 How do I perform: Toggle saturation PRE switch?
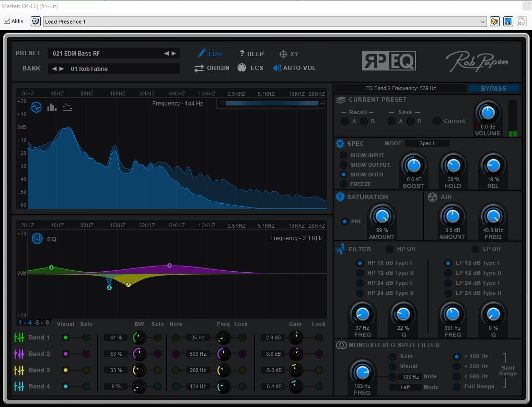tap(345, 221)
